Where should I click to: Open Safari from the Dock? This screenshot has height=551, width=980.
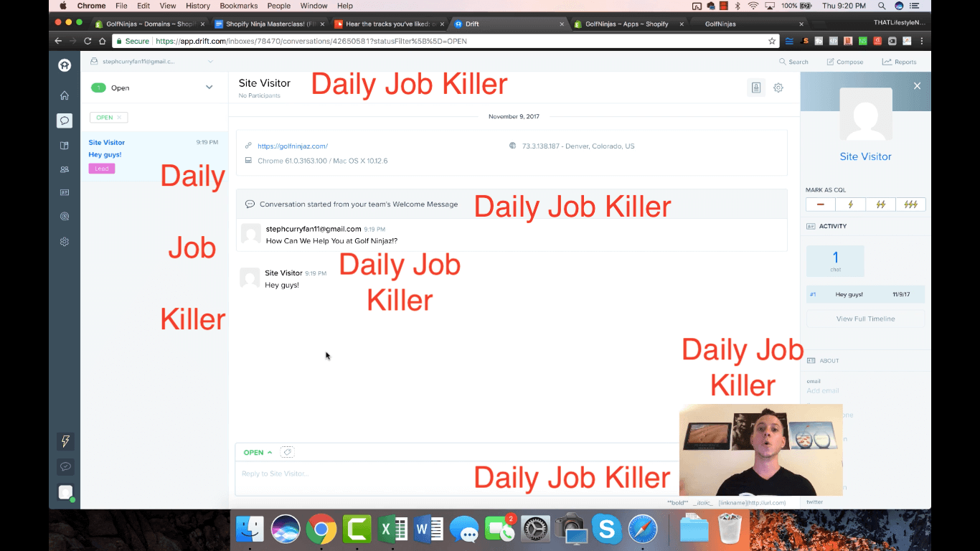(x=643, y=530)
